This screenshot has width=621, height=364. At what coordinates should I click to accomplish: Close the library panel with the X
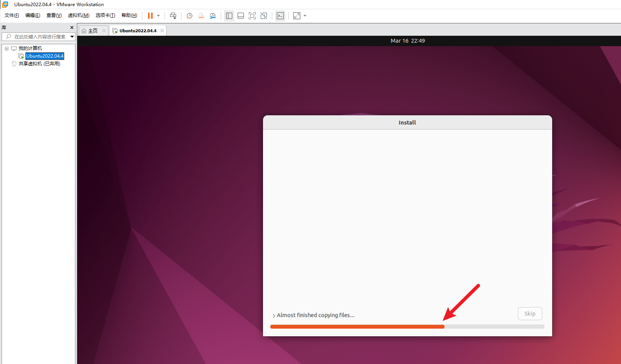(72, 28)
